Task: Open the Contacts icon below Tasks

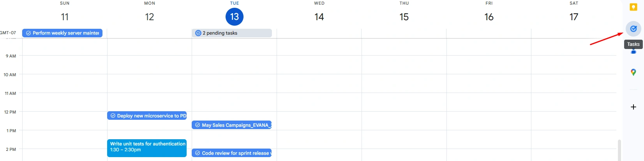Action: click(633, 52)
